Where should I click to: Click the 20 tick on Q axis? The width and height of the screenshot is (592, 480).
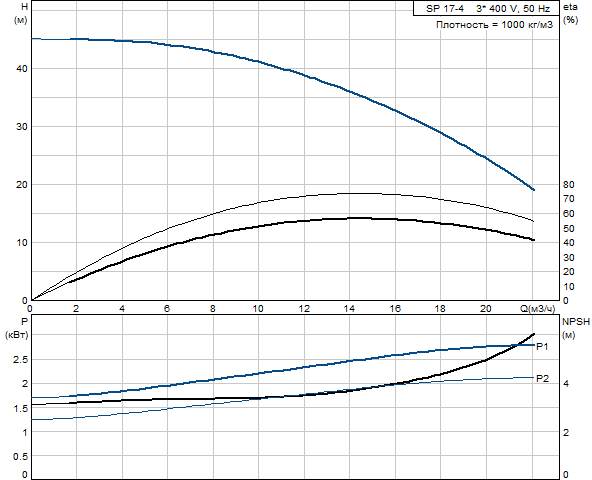486,309
